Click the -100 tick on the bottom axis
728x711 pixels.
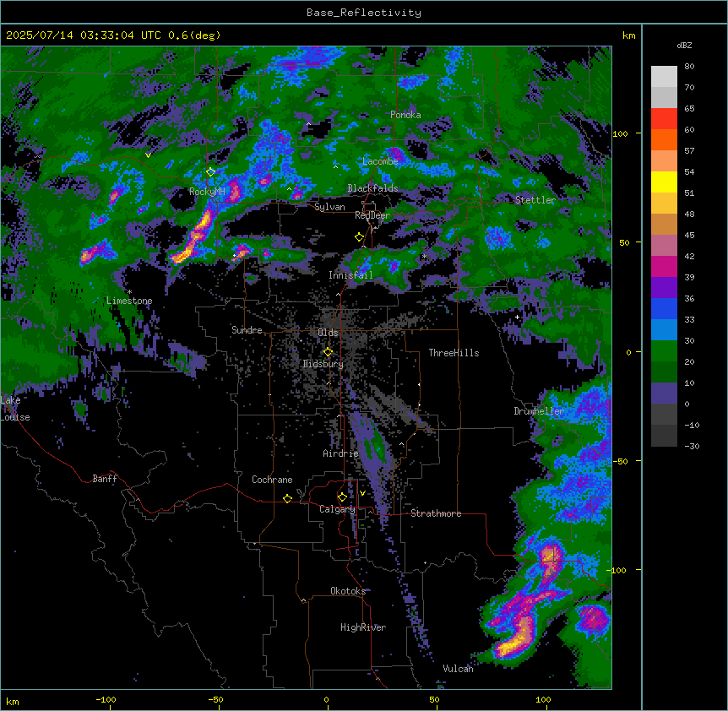(106, 699)
